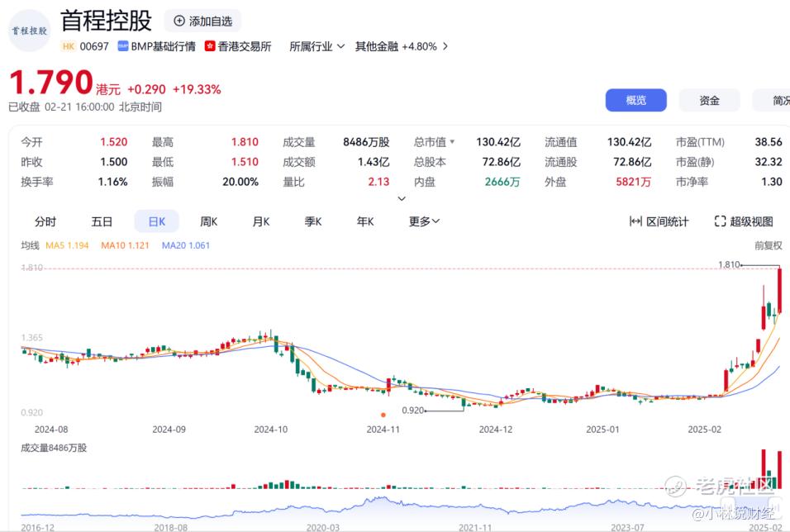Expand more quote data with chevron
This screenshot has height=532, width=790.
402,198
